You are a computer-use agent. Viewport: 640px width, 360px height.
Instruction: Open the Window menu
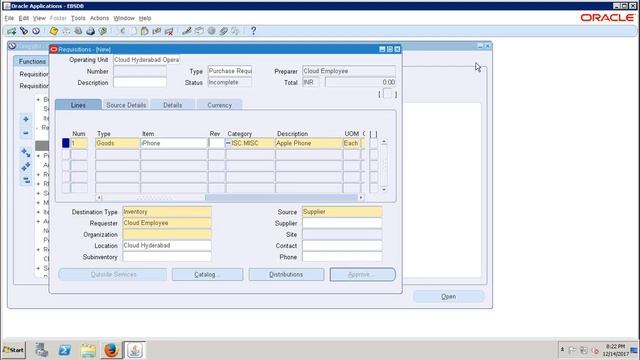[x=124, y=18]
